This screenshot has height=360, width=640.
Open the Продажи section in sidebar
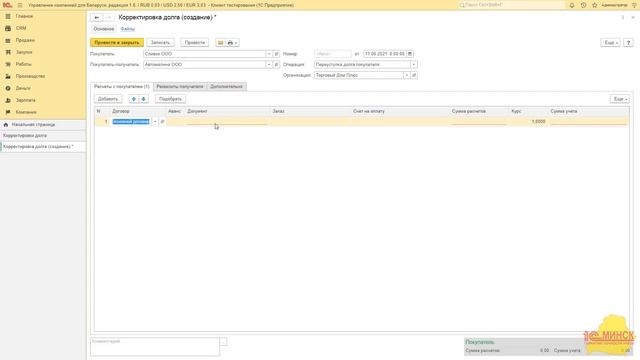[x=25, y=40]
